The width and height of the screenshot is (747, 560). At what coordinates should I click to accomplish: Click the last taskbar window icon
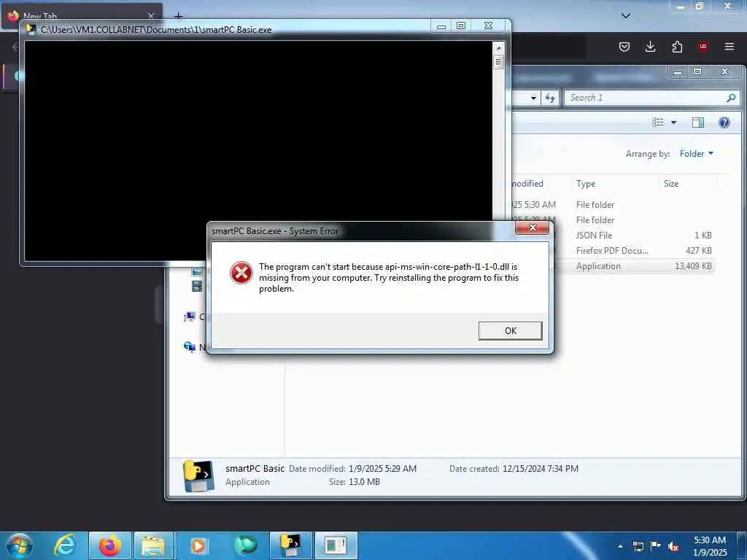point(336,545)
